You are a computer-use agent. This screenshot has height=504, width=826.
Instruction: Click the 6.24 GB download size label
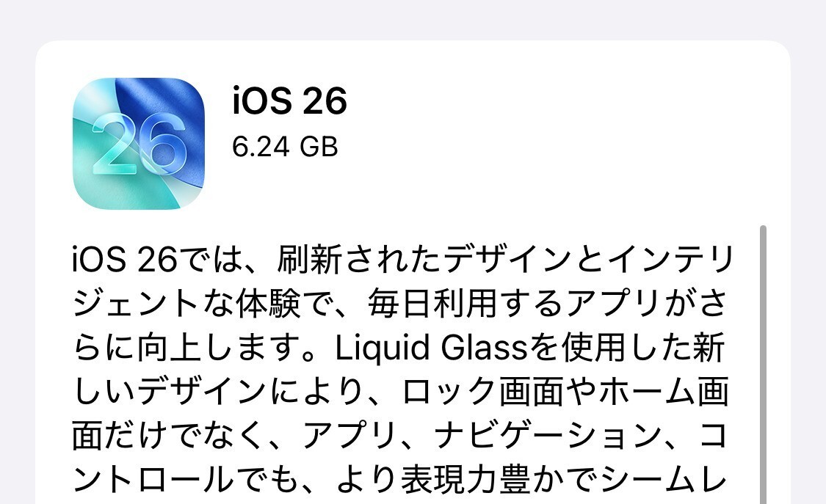(285, 147)
